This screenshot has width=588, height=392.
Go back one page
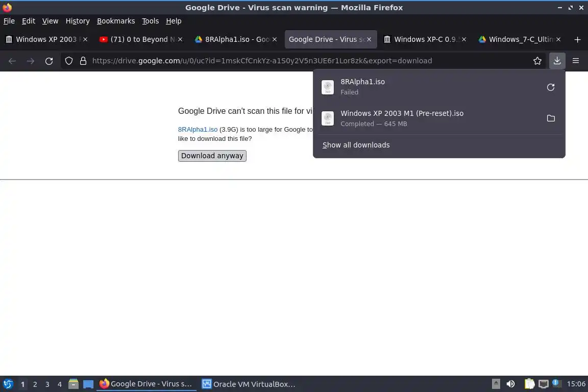click(x=12, y=61)
